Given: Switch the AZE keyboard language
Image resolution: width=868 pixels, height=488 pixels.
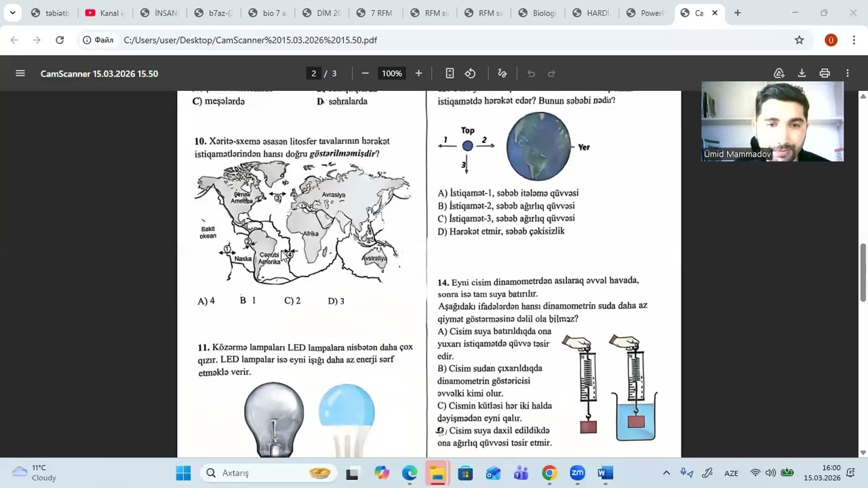Looking at the screenshot, I should 731,473.
